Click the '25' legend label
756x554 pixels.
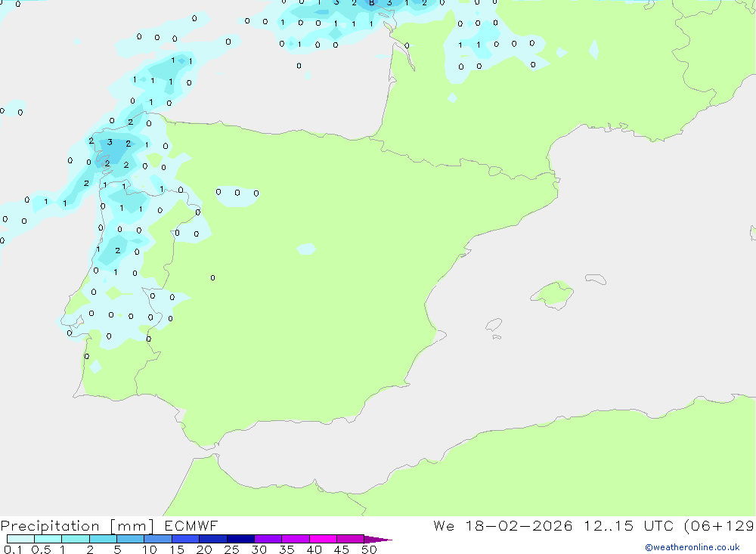[231, 549]
